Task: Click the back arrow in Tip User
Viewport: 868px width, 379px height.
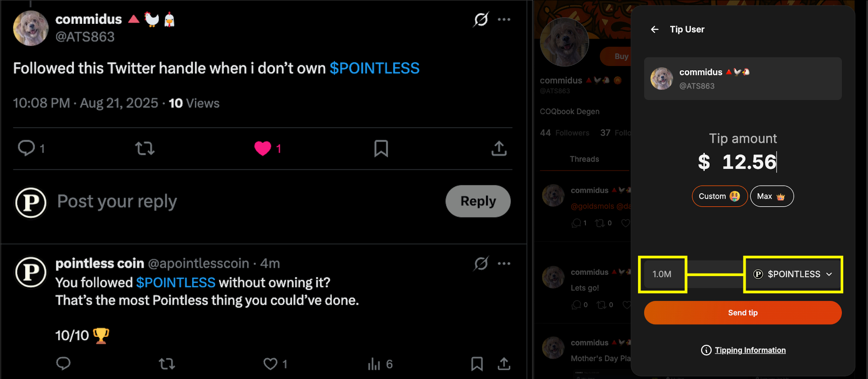Action: click(x=654, y=30)
